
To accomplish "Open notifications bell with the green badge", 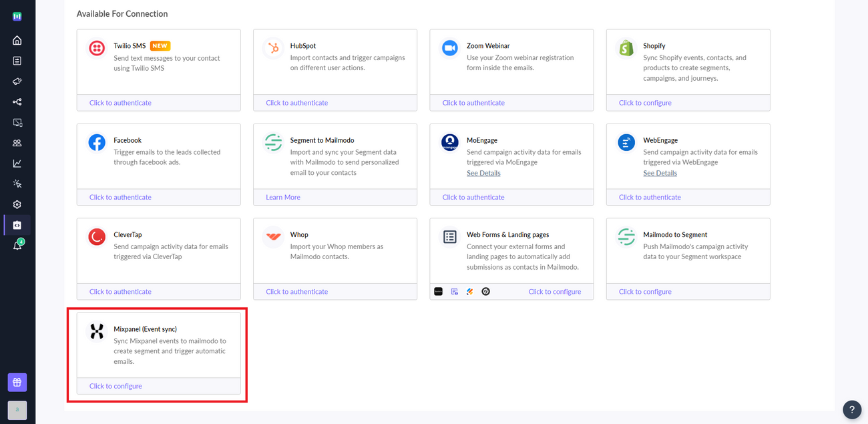I will tap(17, 245).
